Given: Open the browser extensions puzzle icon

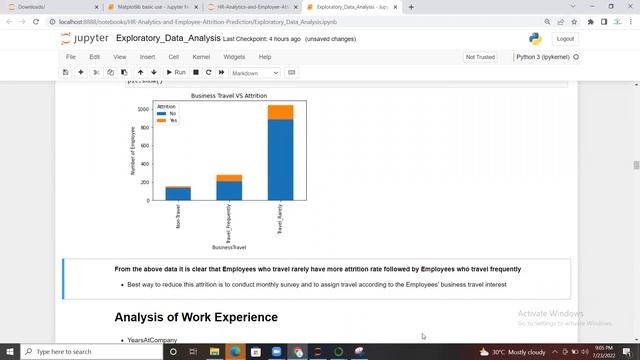Looking at the screenshot, I should [x=591, y=22].
